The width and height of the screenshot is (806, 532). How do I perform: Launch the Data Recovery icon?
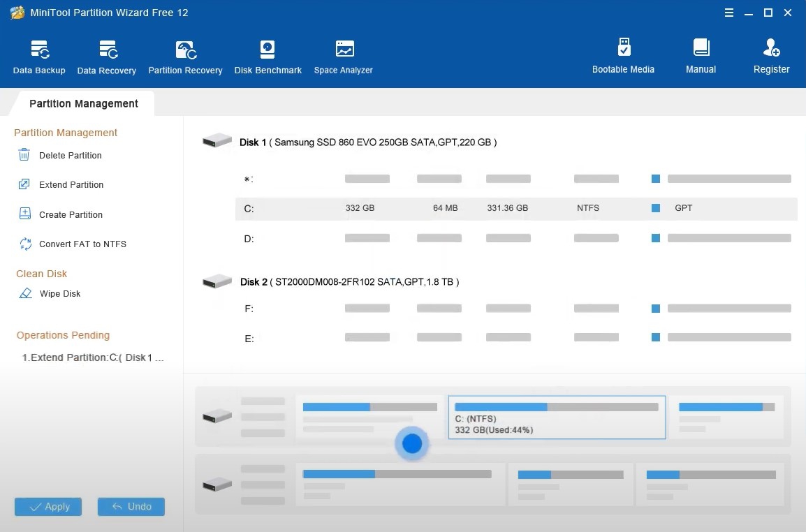click(x=107, y=57)
